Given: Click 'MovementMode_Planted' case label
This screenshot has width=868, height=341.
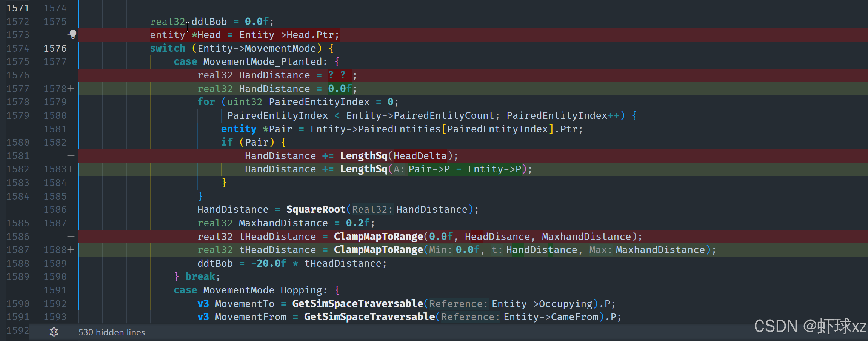Looking at the screenshot, I should [x=263, y=61].
